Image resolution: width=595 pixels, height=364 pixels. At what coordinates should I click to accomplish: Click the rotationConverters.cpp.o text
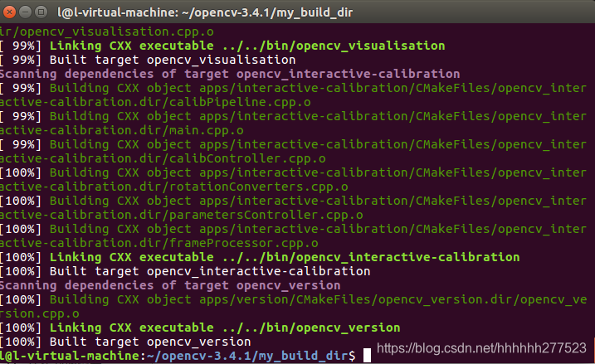[258, 187]
